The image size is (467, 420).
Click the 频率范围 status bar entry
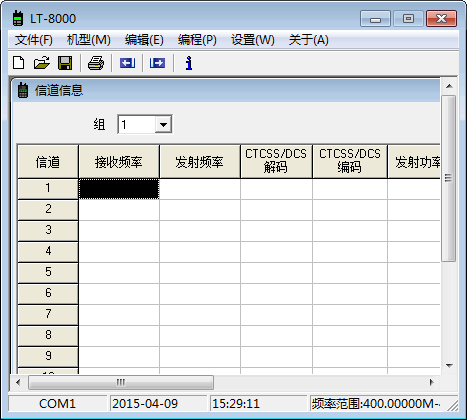(376, 404)
